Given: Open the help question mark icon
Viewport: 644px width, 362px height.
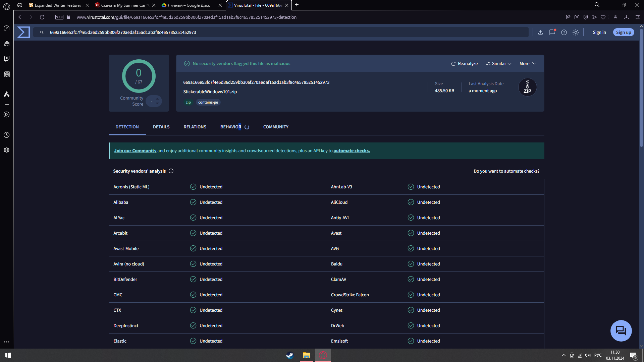Looking at the screenshot, I should [x=564, y=33].
